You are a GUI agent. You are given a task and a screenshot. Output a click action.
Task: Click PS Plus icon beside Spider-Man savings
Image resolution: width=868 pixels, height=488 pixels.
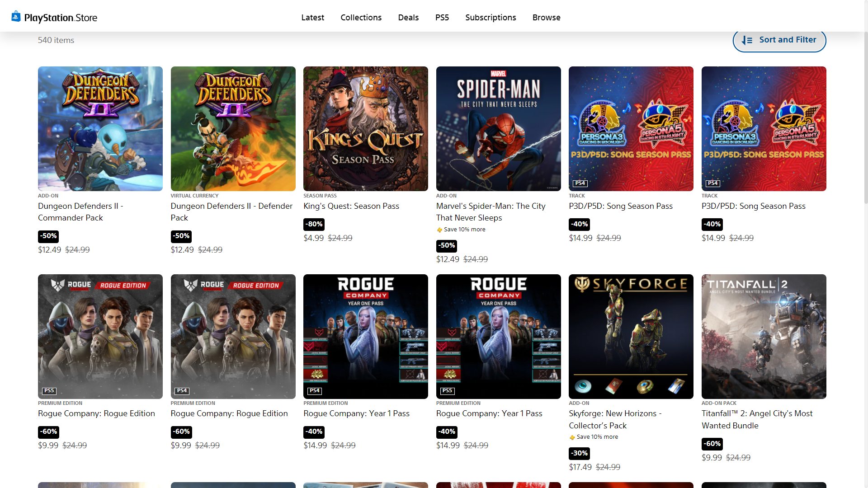pos(439,230)
